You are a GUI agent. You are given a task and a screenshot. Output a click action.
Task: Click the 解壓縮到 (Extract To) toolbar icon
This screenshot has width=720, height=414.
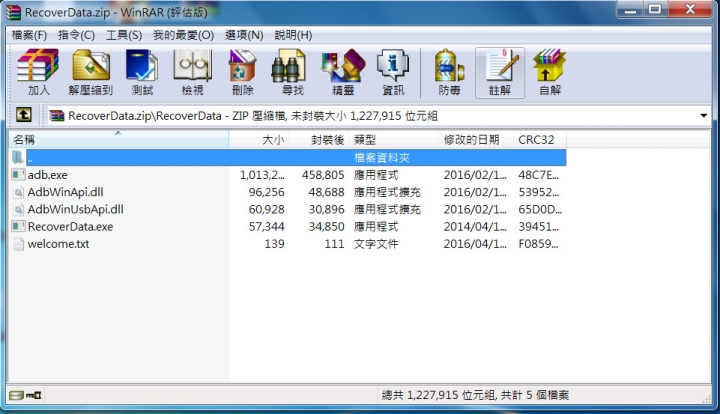click(91, 65)
